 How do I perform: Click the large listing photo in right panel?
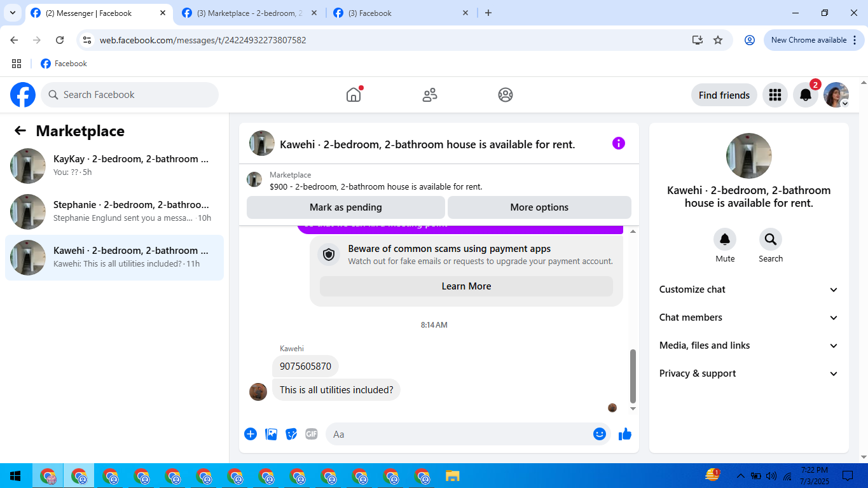pyautogui.click(x=749, y=156)
